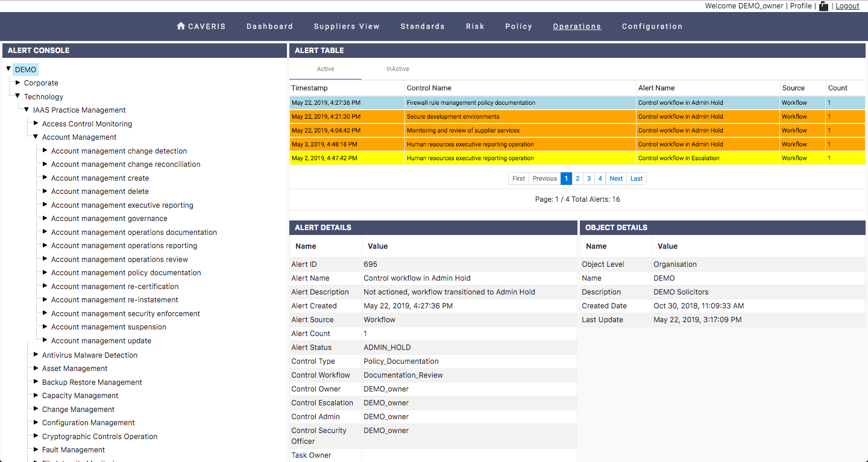
Task: Open the Policy menu
Action: [518, 27]
